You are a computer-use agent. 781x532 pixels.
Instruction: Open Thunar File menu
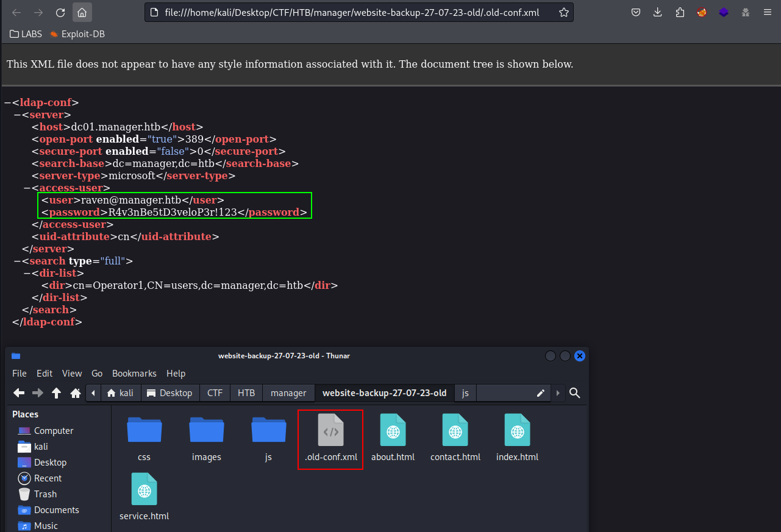pos(20,374)
